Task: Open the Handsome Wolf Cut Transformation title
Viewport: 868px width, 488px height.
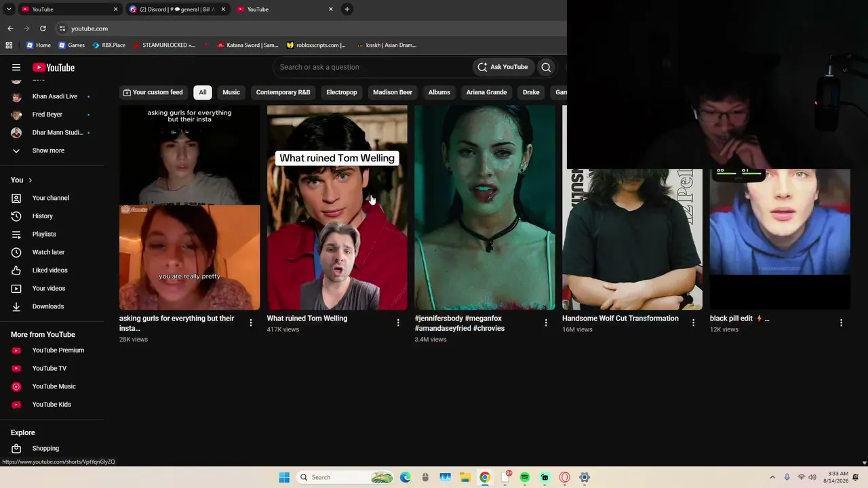Action: click(620, 319)
